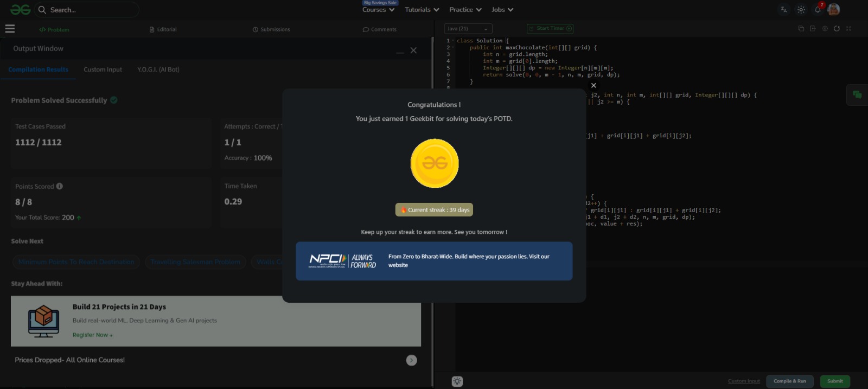
Task: Click the Prices Dropped arrow button
Action: pyautogui.click(x=412, y=360)
